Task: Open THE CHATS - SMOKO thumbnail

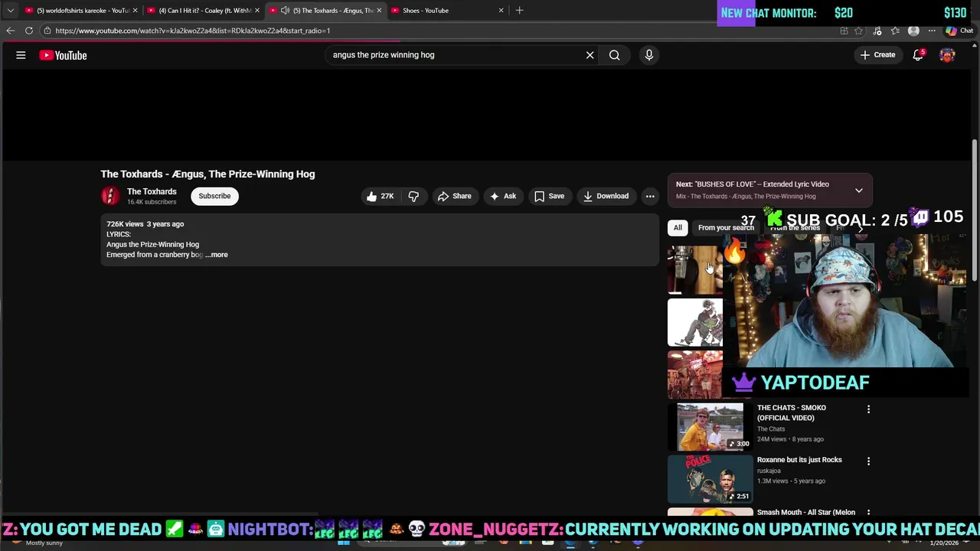Action: [710, 426]
